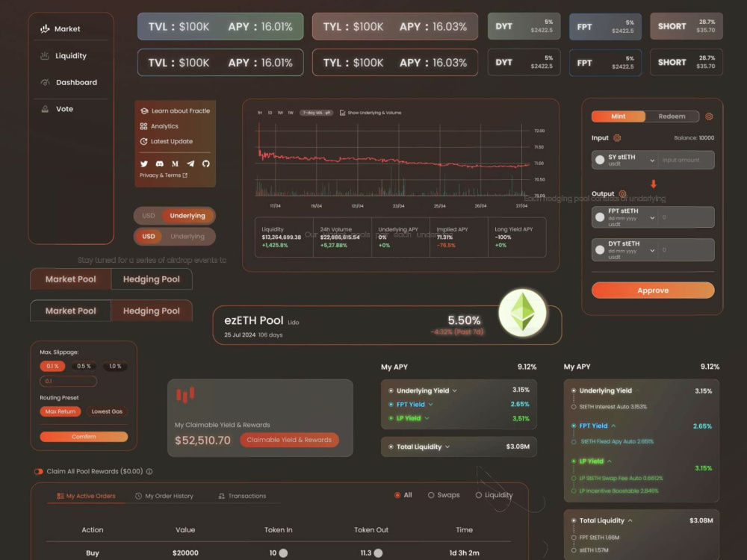This screenshot has height=560, width=747.
Task: Open the Dashboard sidebar item
Action: coord(70,82)
